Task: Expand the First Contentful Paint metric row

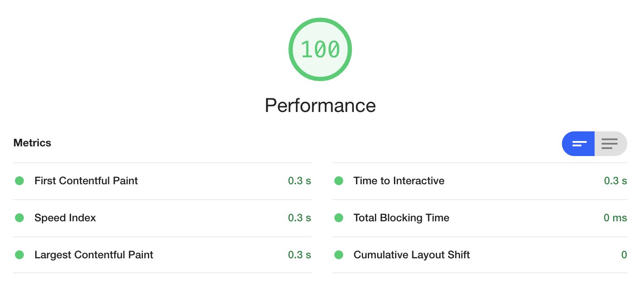Action: click(x=162, y=181)
